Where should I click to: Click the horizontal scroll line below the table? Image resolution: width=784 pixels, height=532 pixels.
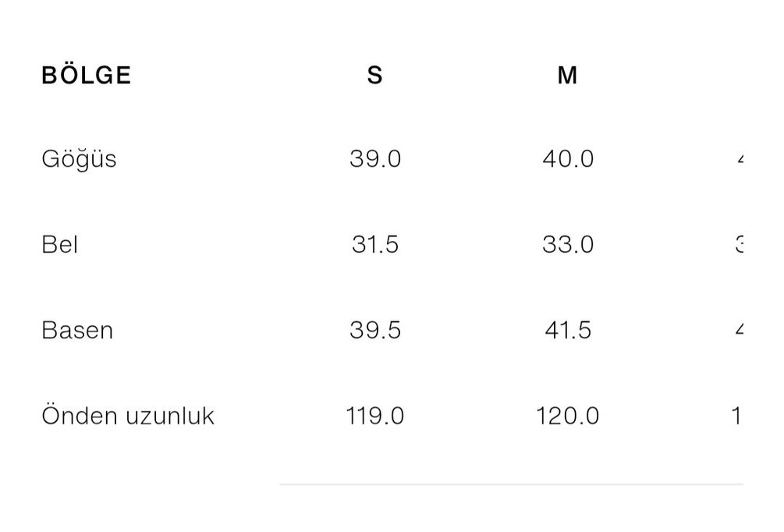[511, 484]
